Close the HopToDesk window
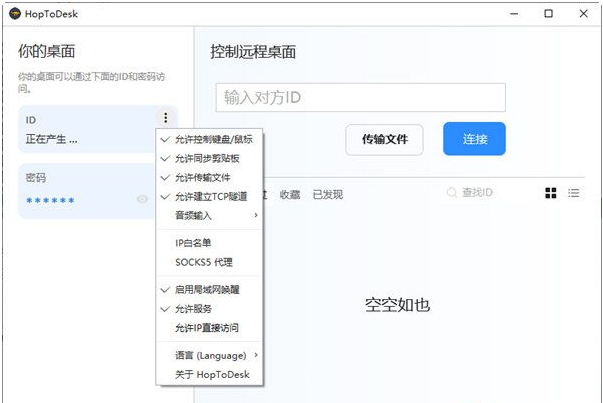This screenshot has height=403, width=603. tap(583, 14)
